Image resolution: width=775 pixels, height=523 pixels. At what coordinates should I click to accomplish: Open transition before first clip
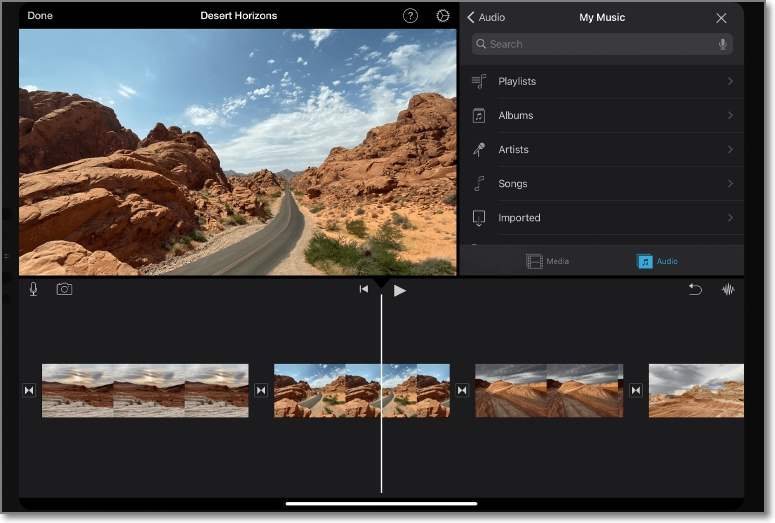click(29, 391)
